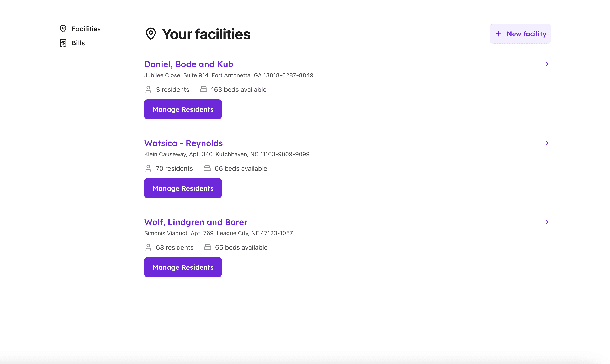
Task: Click the Facilities map pin sidebar icon
Action: click(63, 29)
